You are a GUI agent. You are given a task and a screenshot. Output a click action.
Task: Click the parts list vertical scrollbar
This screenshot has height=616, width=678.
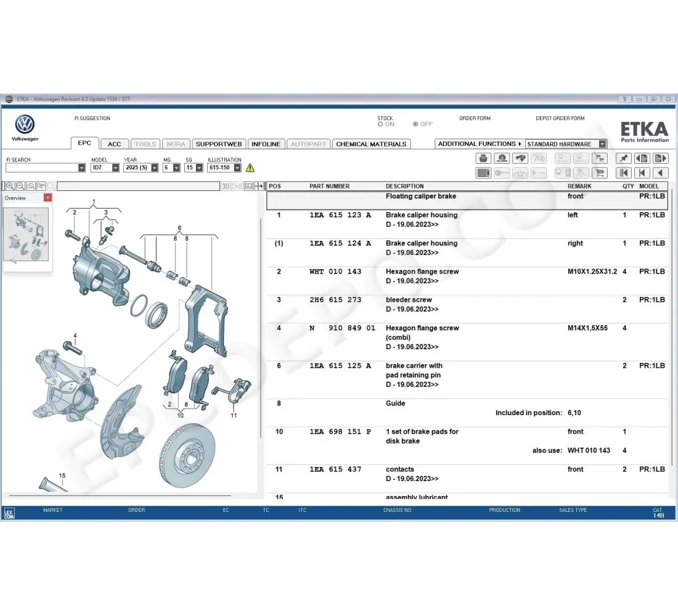coord(672,328)
